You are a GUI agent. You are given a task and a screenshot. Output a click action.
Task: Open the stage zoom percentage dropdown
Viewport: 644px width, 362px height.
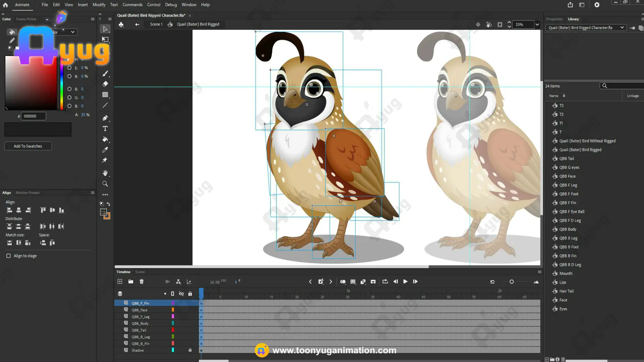[x=537, y=24]
